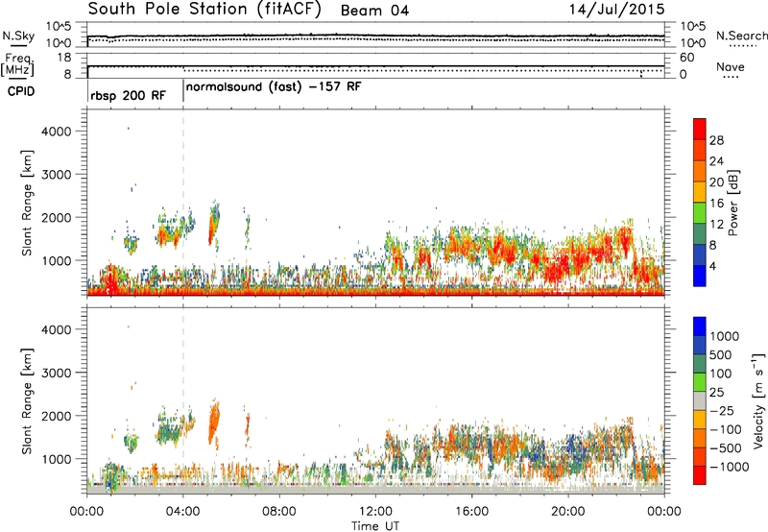The height and width of the screenshot is (532, 768).
Task: Click the '16:00' time axis label
Action: point(471,512)
